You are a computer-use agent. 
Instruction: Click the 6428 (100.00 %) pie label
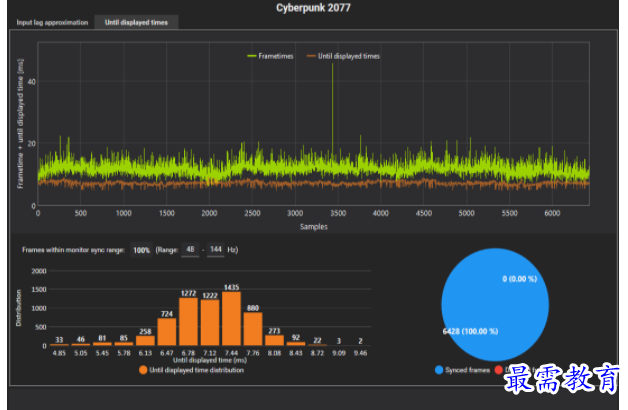(470, 331)
